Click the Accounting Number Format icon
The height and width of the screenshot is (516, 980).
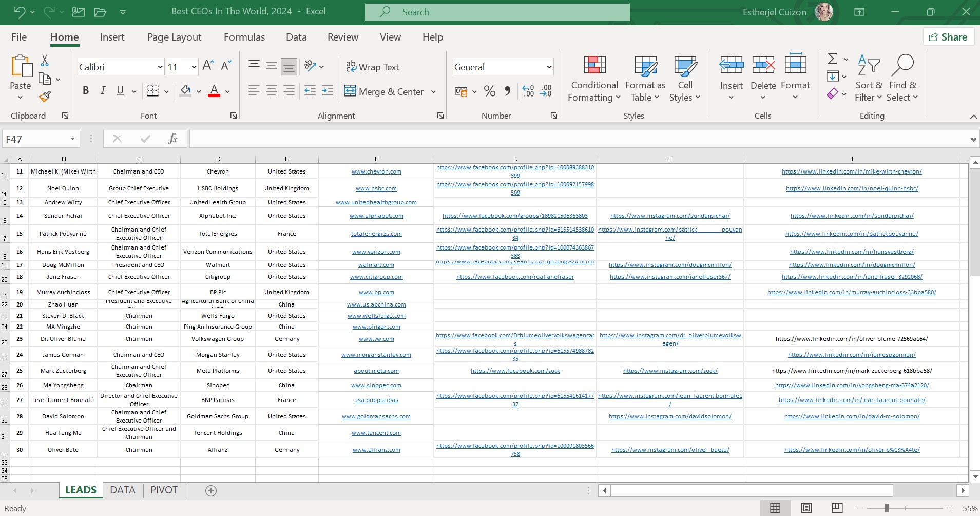461,91
